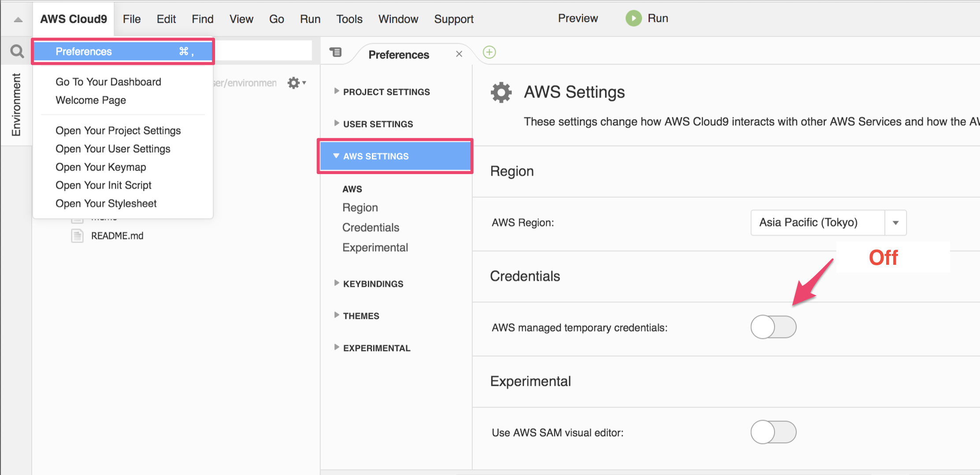
Task: Click the search input field
Action: click(264, 51)
